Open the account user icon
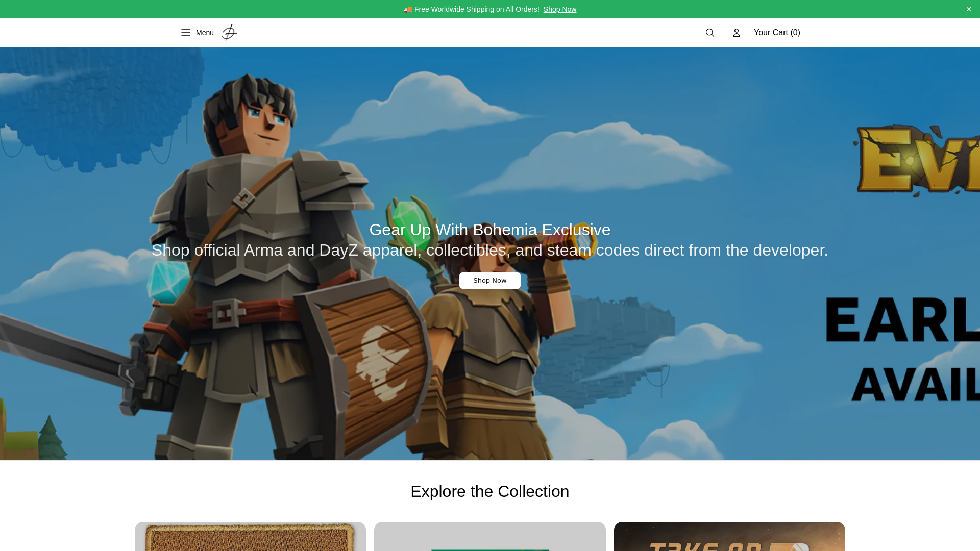Viewport: 980px width, 551px height. [737, 33]
